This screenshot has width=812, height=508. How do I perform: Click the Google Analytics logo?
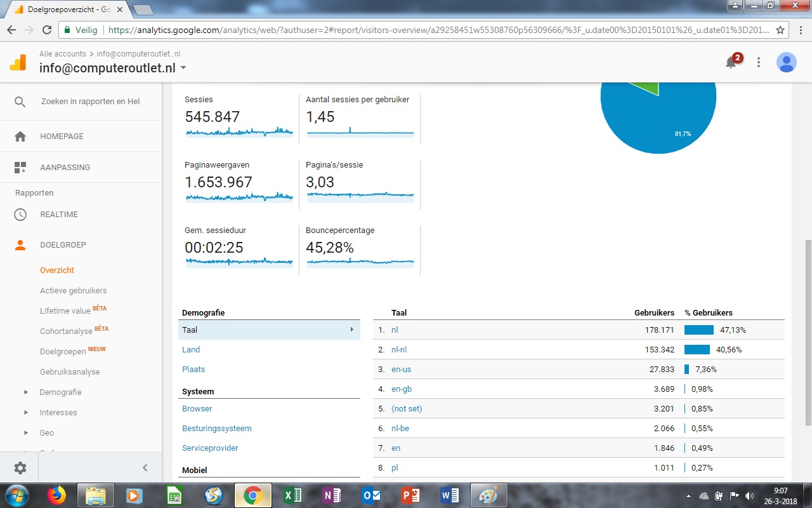18,62
